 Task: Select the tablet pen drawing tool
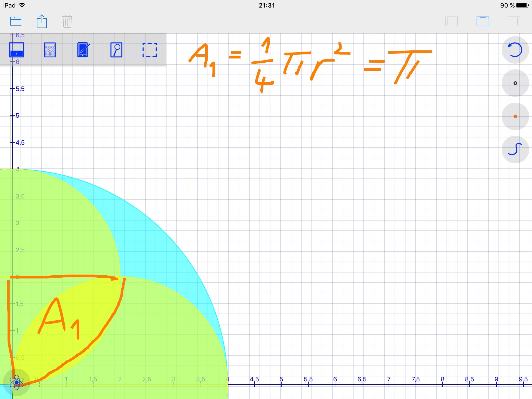pyautogui.click(x=83, y=50)
